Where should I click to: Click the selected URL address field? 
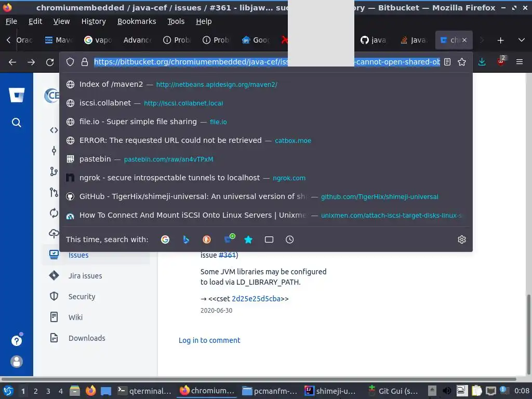(267, 62)
